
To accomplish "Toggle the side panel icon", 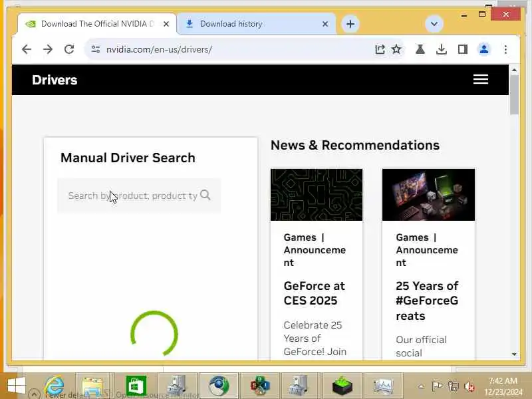I will tap(463, 49).
